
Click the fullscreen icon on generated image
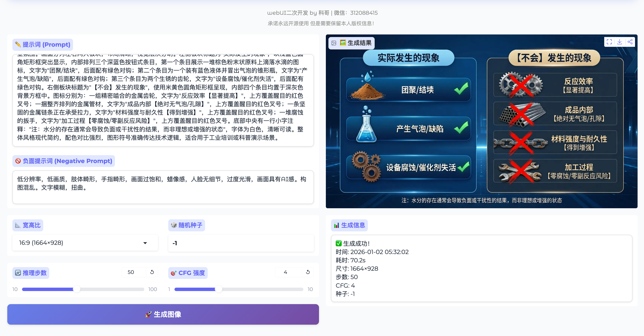tap(609, 42)
